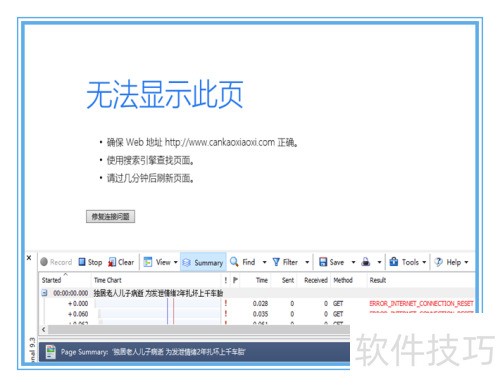Clear the recorded request log
This screenshot has width=500, height=387.
[x=121, y=262]
